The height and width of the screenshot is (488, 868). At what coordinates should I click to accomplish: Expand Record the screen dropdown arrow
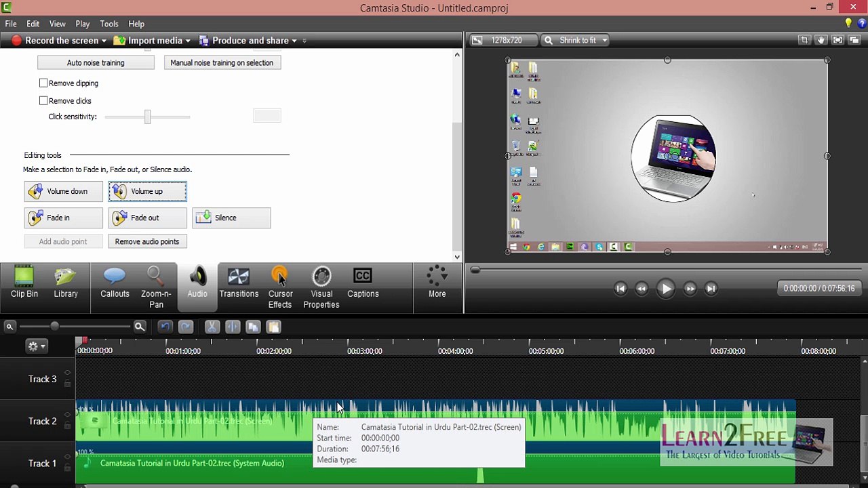(104, 41)
